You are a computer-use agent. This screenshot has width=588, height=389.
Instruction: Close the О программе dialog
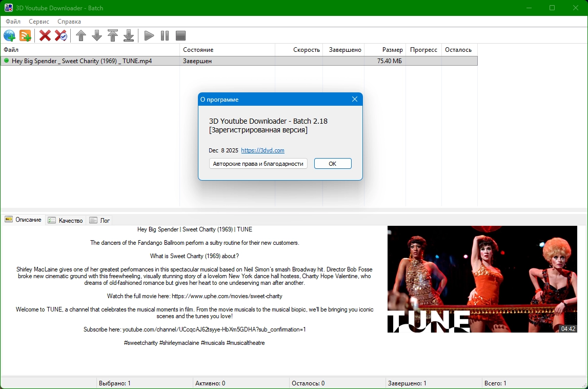pos(355,99)
